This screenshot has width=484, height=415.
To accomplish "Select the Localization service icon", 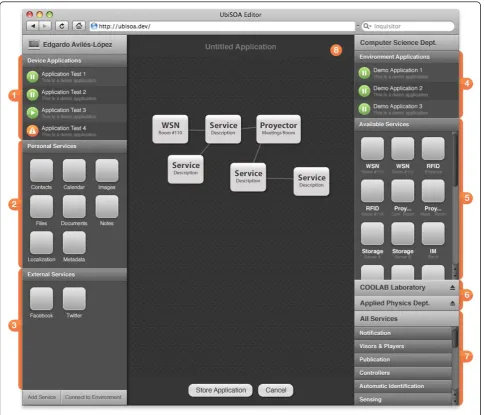I will [41, 243].
